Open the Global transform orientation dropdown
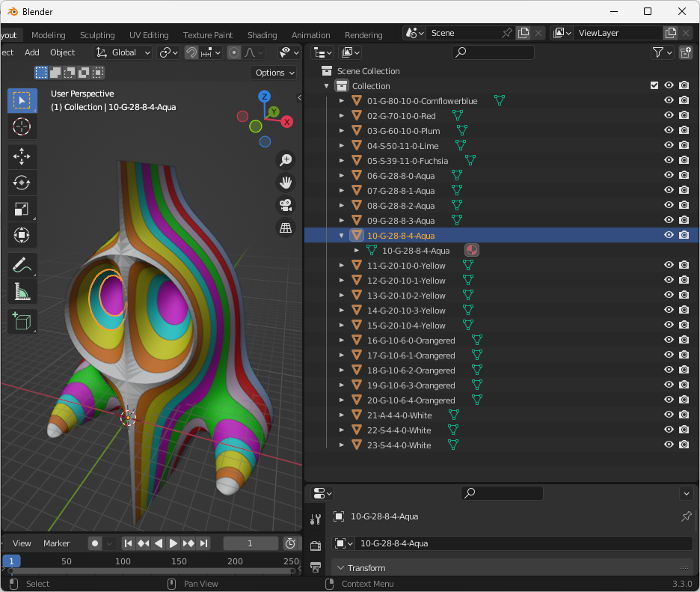Viewport: 700px width, 592px height. pos(123,52)
